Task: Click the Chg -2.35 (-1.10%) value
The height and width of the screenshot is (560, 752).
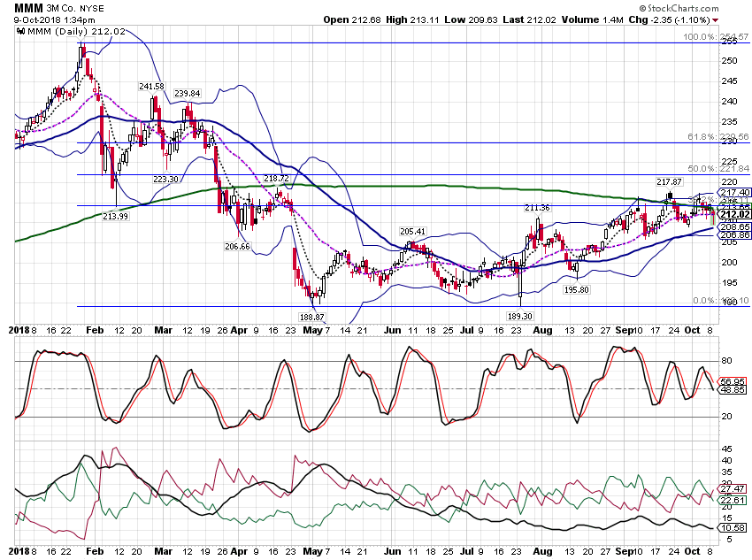Action: 669,19
